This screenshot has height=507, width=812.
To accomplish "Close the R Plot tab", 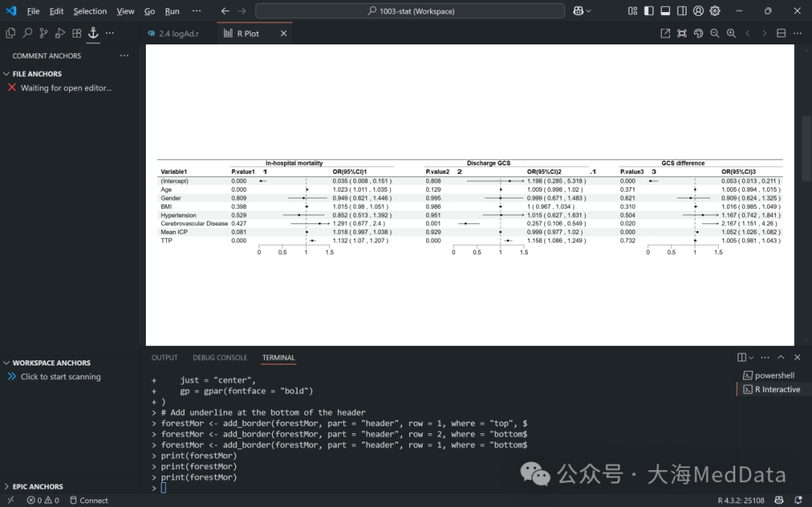I will point(283,33).
